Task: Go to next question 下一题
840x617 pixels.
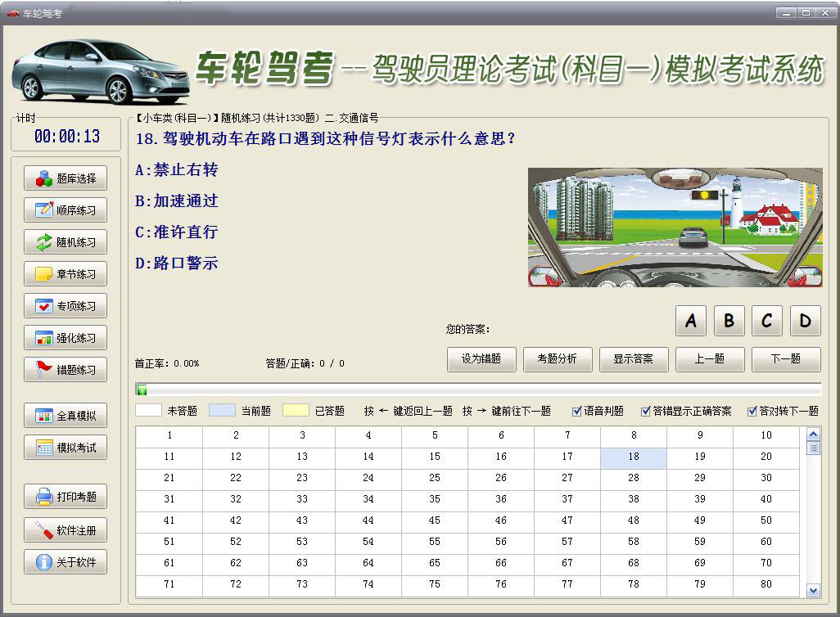Action: 786,359
